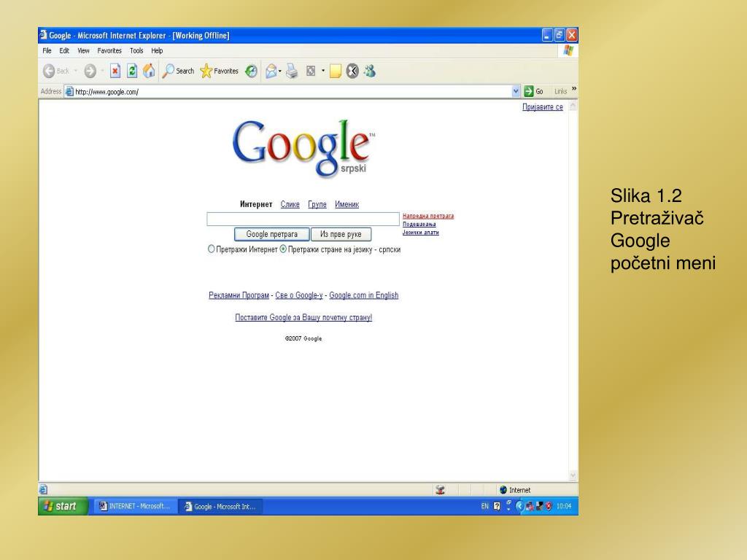Open the Рекламни Програм link
Viewport: 747px width, 560px height.
(x=239, y=295)
